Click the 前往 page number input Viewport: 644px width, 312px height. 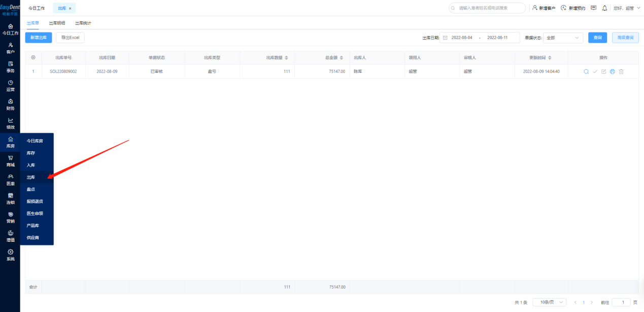(621, 302)
